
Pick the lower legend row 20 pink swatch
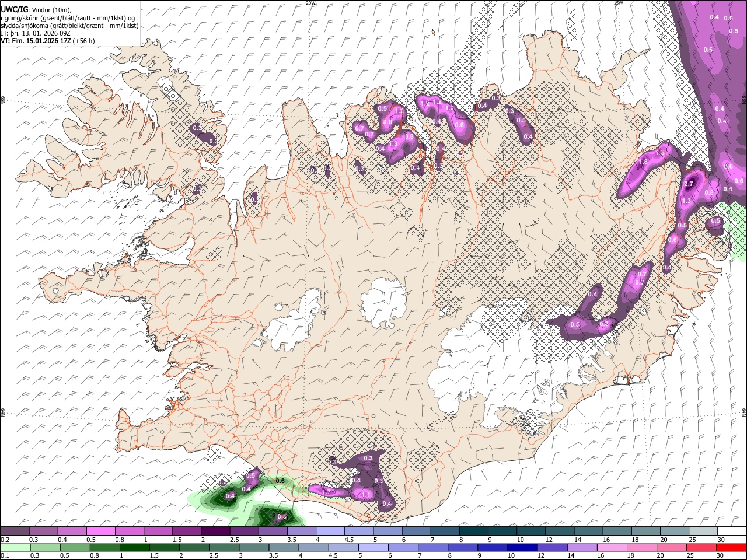(673, 547)
